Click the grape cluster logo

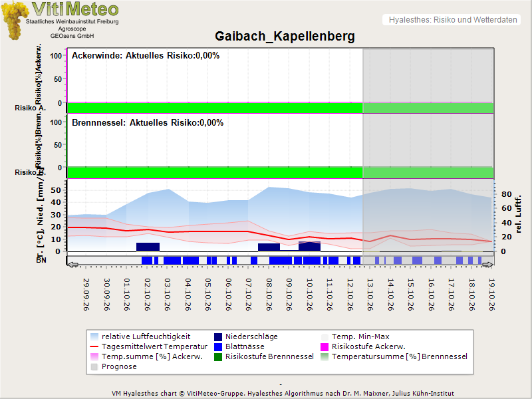pos(13,20)
